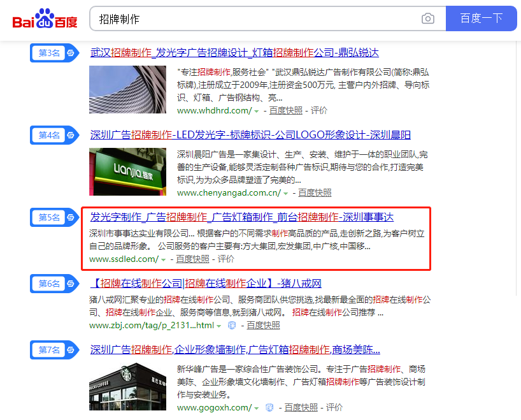Click the www.gogoxh.com/ URL
Image resolution: width=521 pixels, height=420 pixels.
(x=214, y=407)
